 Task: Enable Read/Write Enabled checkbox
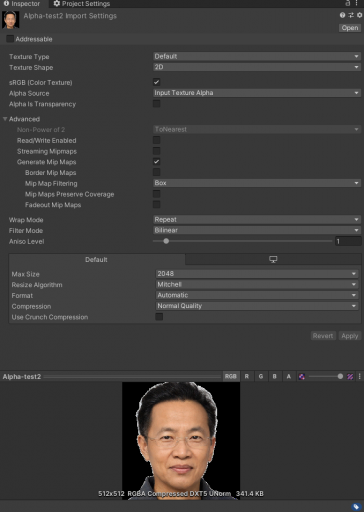click(156, 140)
